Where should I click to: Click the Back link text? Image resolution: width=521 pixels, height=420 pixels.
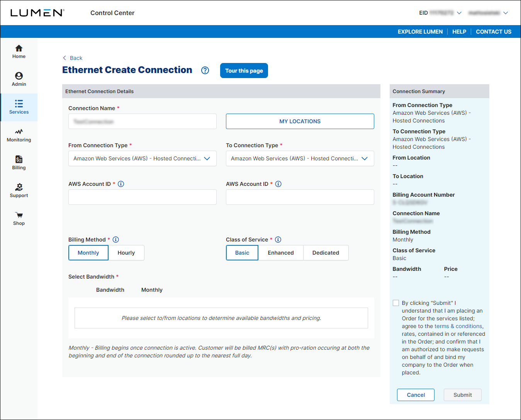tap(76, 58)
